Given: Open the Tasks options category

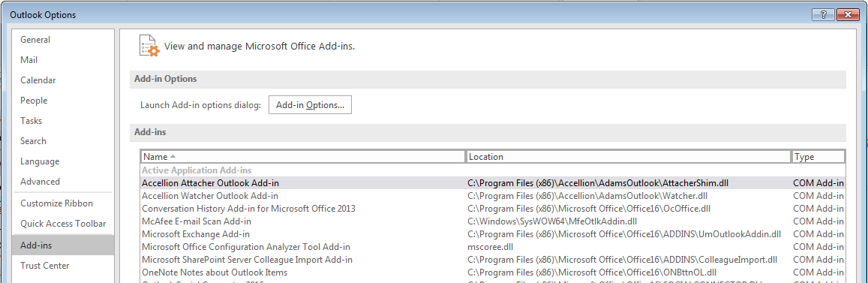Looking at the screenshot, I should click(x=63, y=121).
